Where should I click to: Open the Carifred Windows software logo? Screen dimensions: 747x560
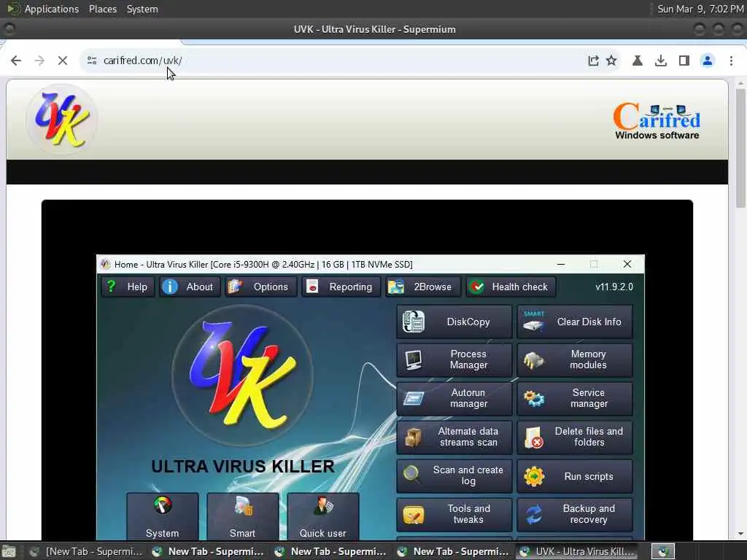pyautogui.click(x=657, y=121)
